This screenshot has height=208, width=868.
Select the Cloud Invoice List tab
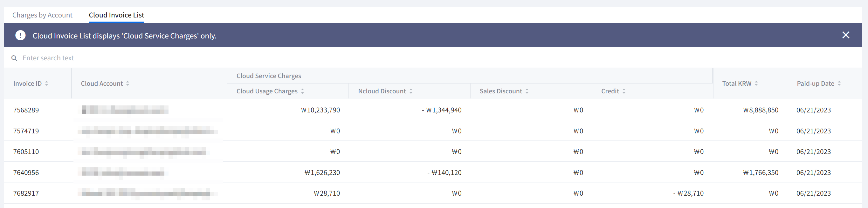pyautogui.click(x=116, y=15)
